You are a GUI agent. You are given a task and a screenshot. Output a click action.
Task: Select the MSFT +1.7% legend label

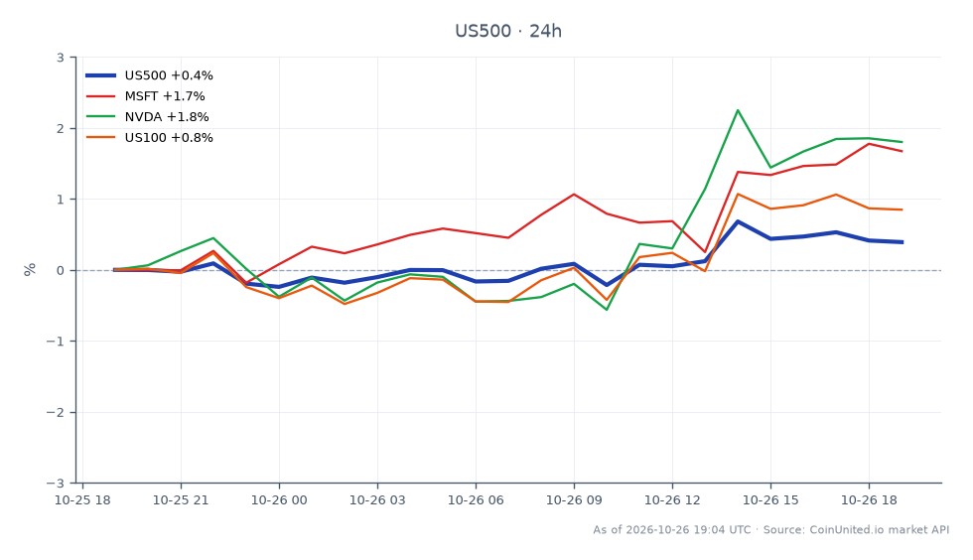165,96
